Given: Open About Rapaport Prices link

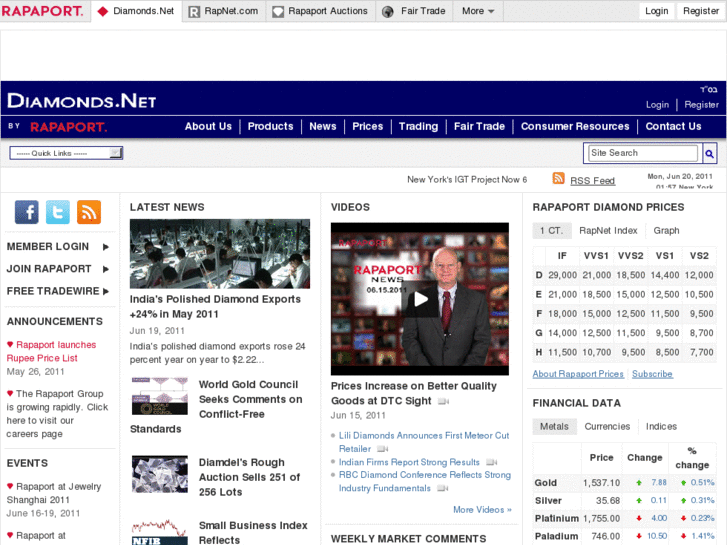Looking at the screenshot, I should pyautogui.click(x=578, y=374).
